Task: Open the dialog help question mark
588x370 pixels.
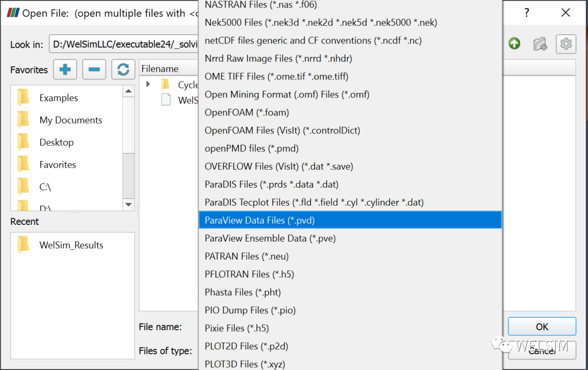Action: pos(527,13)
